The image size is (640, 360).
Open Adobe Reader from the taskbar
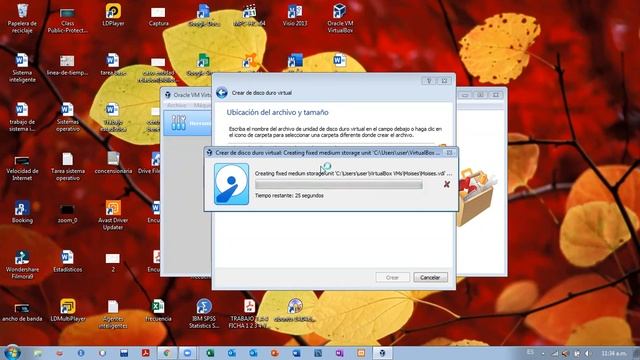tap(145, 353)
